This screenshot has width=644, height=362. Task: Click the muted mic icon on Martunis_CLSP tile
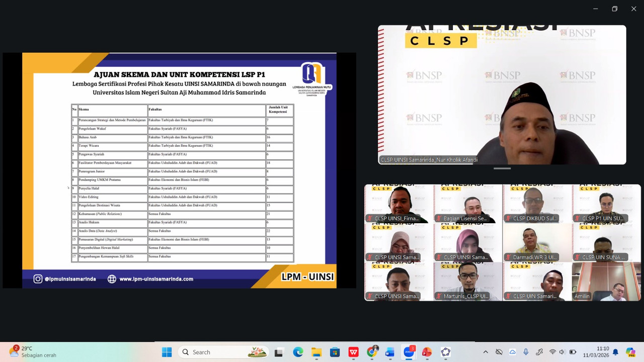[x=439, y=296]
